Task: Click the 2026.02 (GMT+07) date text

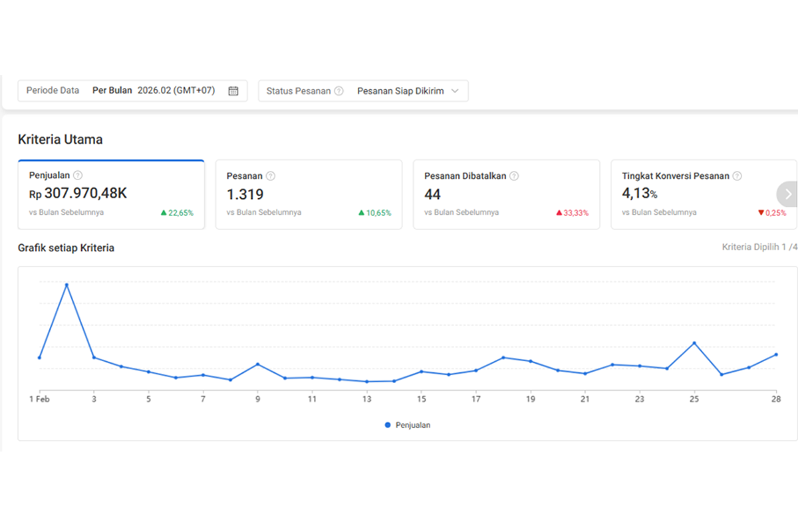Action: (176, 90)
